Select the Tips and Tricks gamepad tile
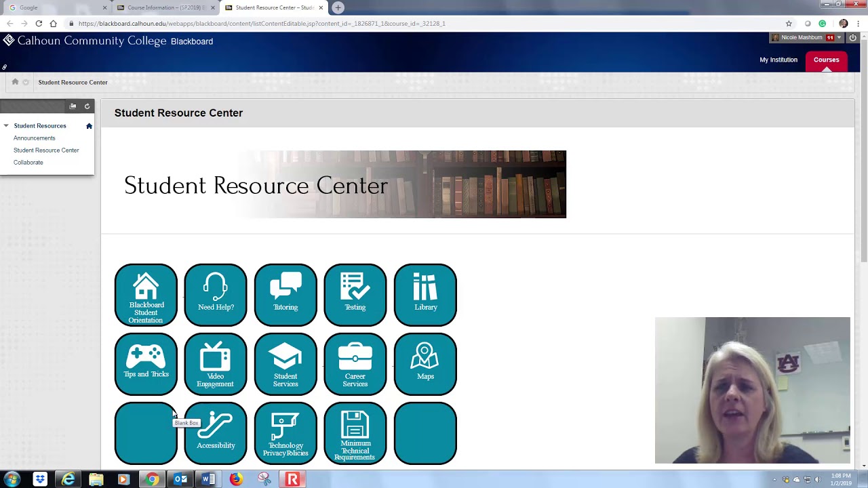 pos(146,364)
